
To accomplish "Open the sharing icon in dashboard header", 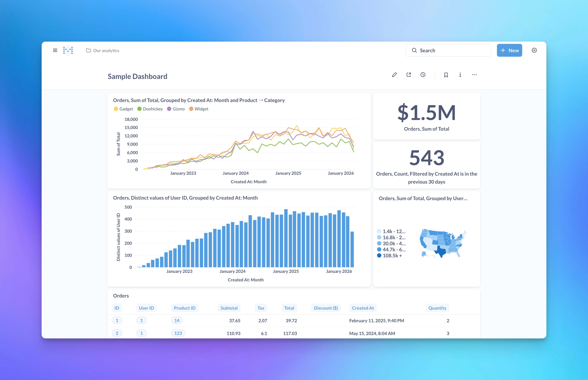I will click(x=409, y=75).
